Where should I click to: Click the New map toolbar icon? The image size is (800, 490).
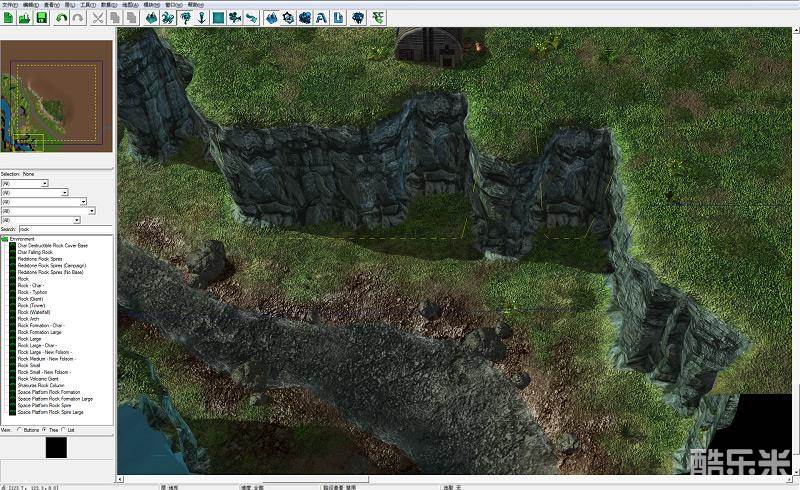coord(8,18)
